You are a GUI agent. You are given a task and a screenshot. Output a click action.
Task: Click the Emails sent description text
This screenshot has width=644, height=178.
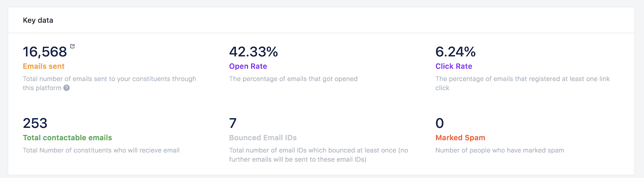(109, 79)
